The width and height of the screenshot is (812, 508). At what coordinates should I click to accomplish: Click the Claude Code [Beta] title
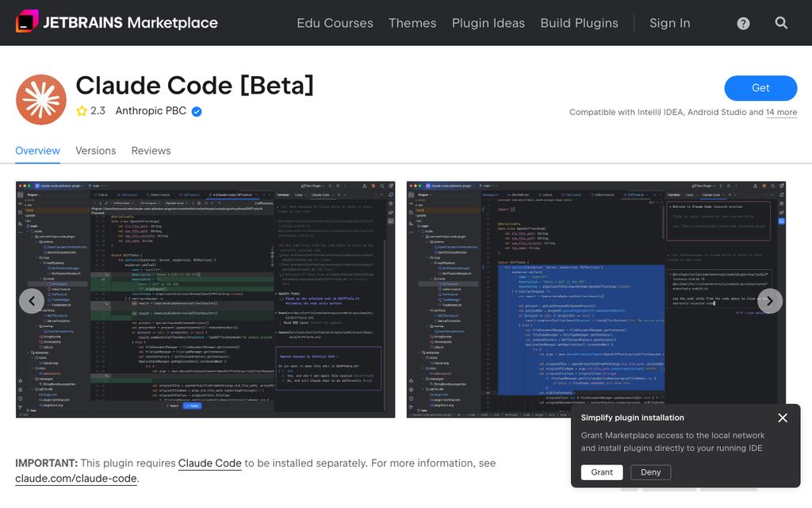[195, 86]
